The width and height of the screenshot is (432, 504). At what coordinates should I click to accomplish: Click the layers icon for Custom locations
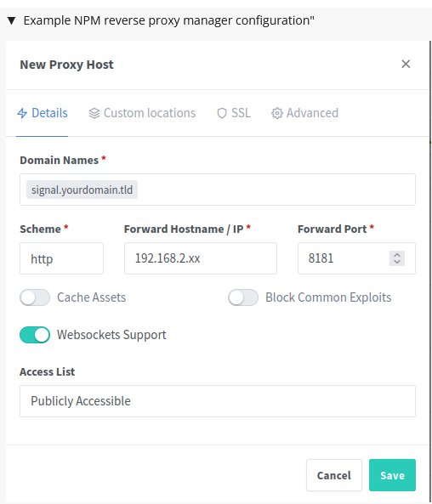click(x=94, y=113)
